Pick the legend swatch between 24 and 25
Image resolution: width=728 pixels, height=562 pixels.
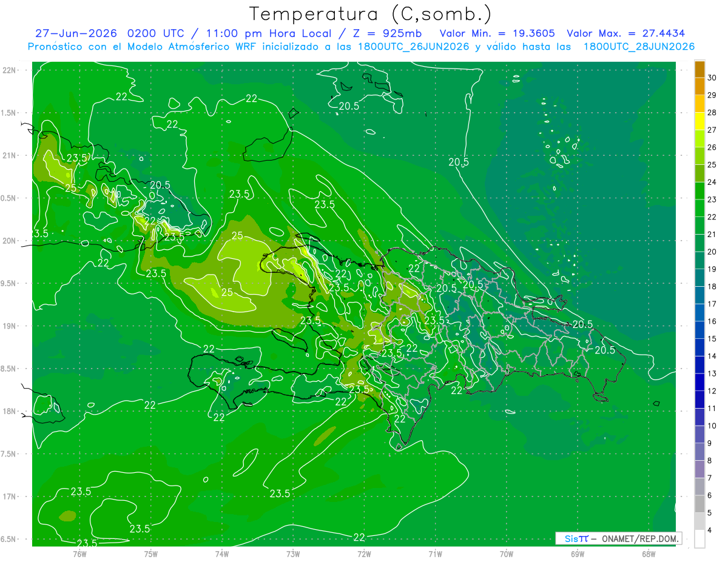tap(699, 173)
